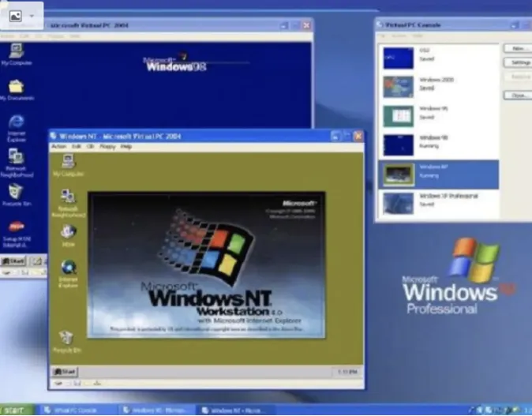
Task: Open Inbox icon on the Windows NT desktop
Action: pos(68,234)
